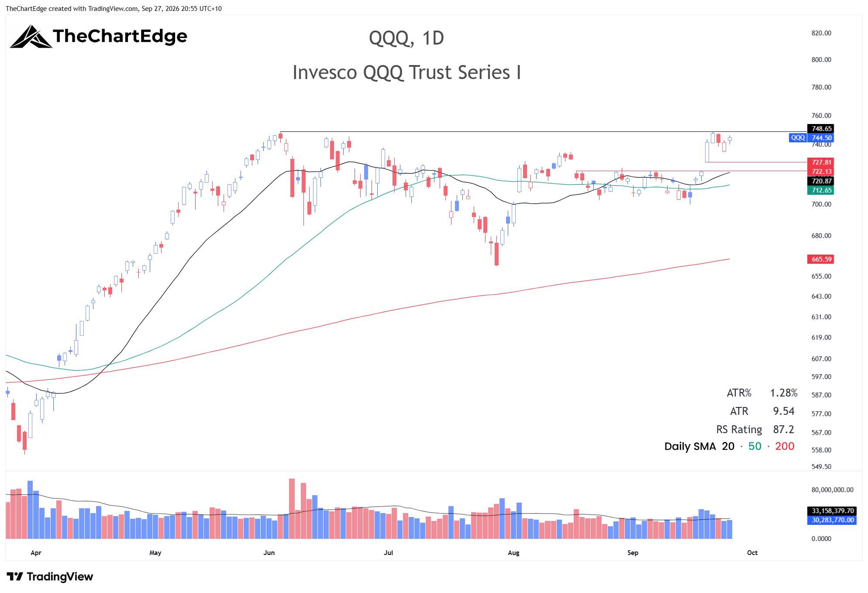Click the red 665.59 SMA label
The height and width of the screenshot is (593, 868).
821,259
